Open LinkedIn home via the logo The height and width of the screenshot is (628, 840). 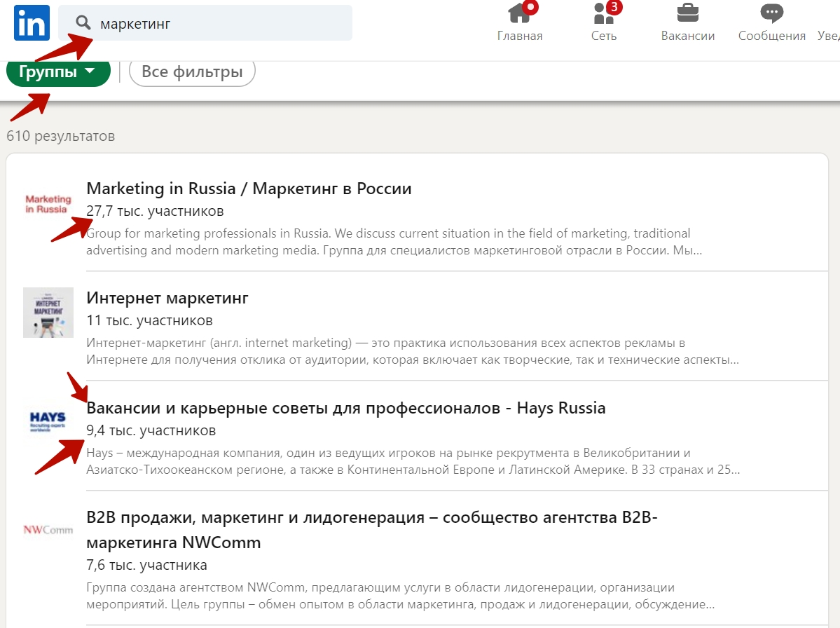pos(32,23)
